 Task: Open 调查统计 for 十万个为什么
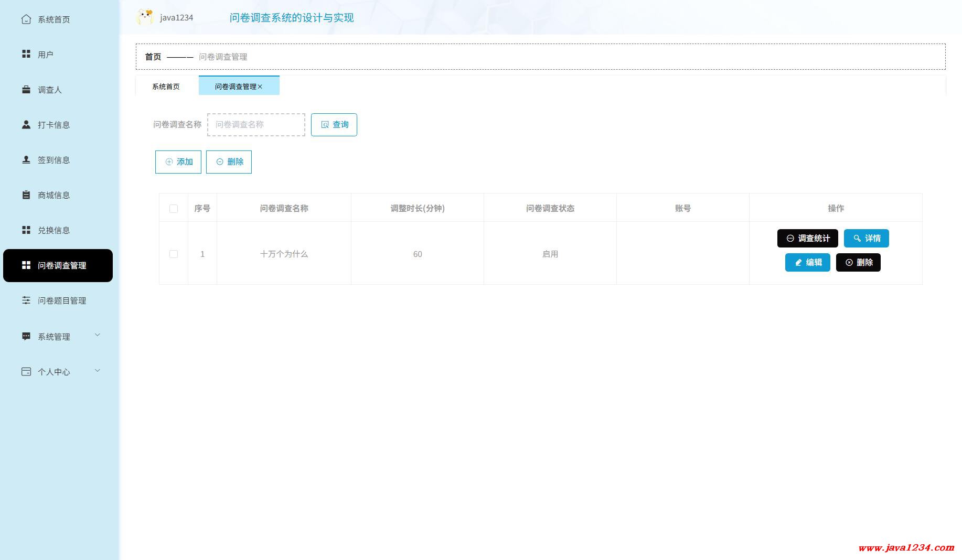(808, 238)
